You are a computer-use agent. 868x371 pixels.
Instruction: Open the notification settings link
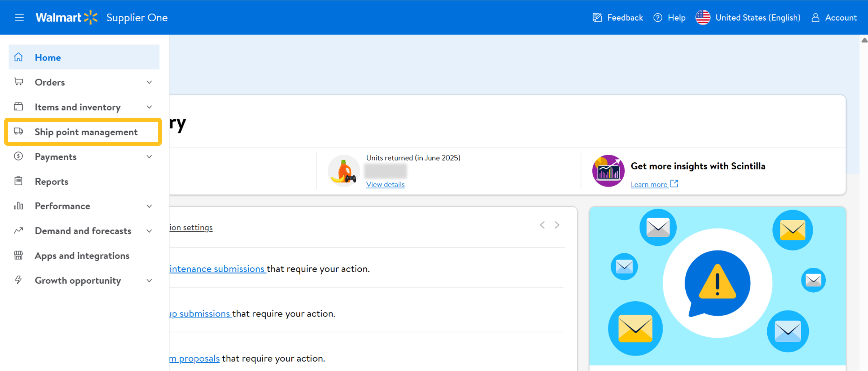click(191, 227)
